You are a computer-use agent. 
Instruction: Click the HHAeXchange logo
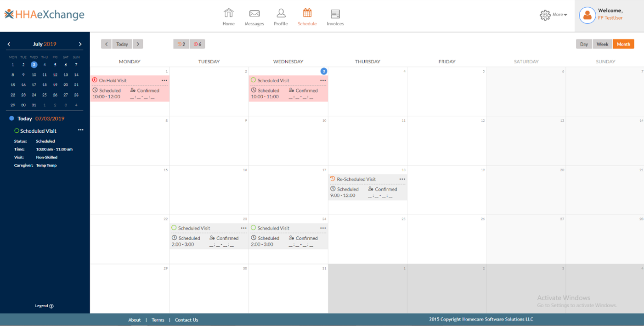45,14
